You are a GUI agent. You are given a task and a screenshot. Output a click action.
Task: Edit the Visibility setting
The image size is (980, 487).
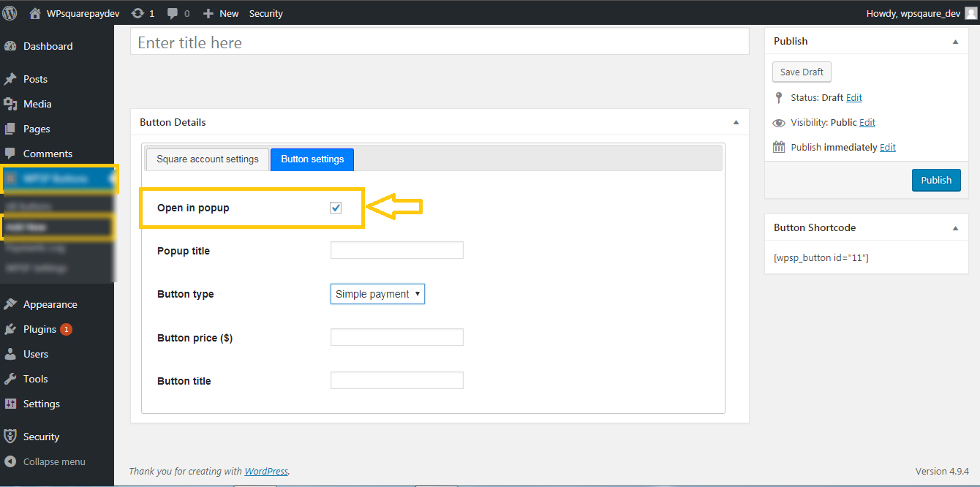click(867, 123)
